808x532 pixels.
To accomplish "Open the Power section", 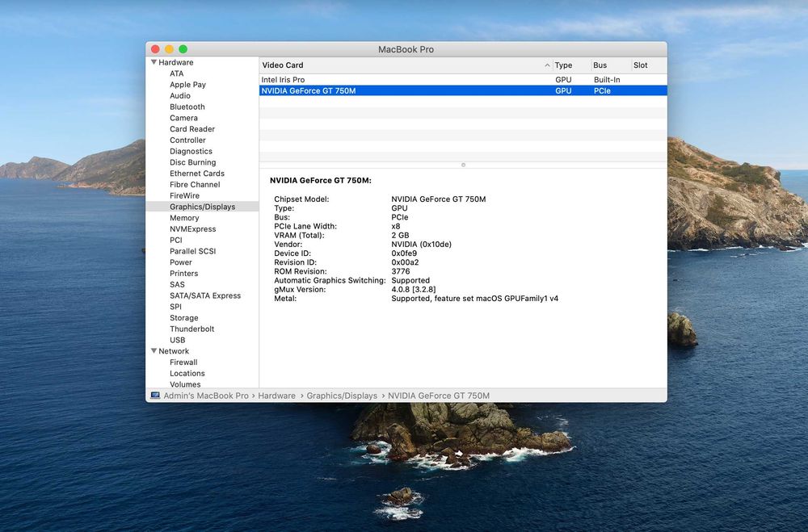I will pyautogui.click(x=181, y=262).
